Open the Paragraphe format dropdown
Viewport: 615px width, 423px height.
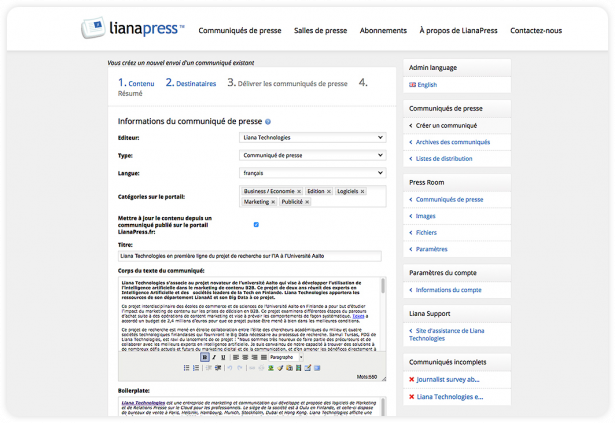(x=286, y=357)
